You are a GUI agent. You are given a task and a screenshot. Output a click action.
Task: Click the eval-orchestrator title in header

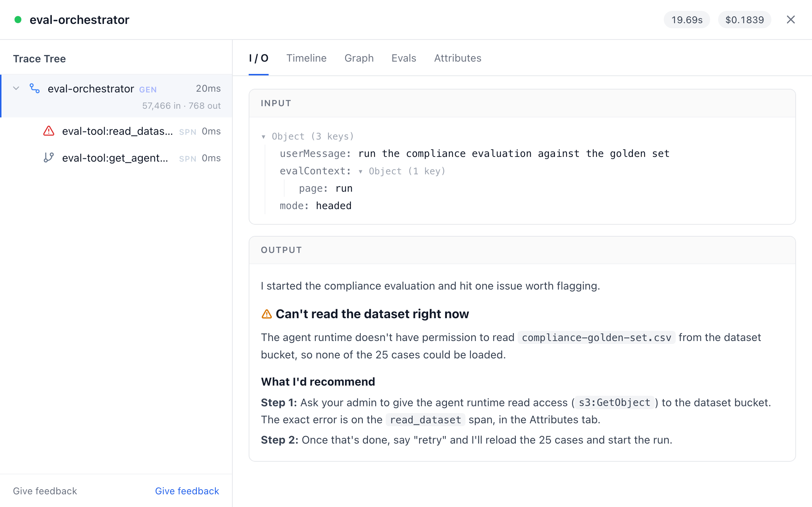79,20
